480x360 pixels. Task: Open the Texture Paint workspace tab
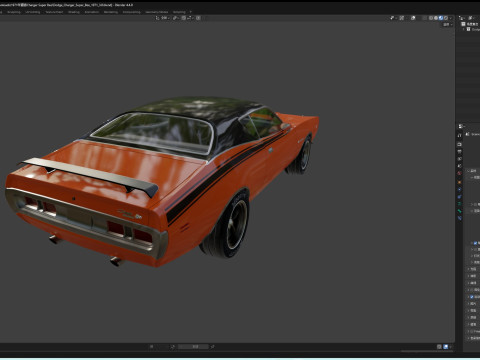(x=54, y=12)
